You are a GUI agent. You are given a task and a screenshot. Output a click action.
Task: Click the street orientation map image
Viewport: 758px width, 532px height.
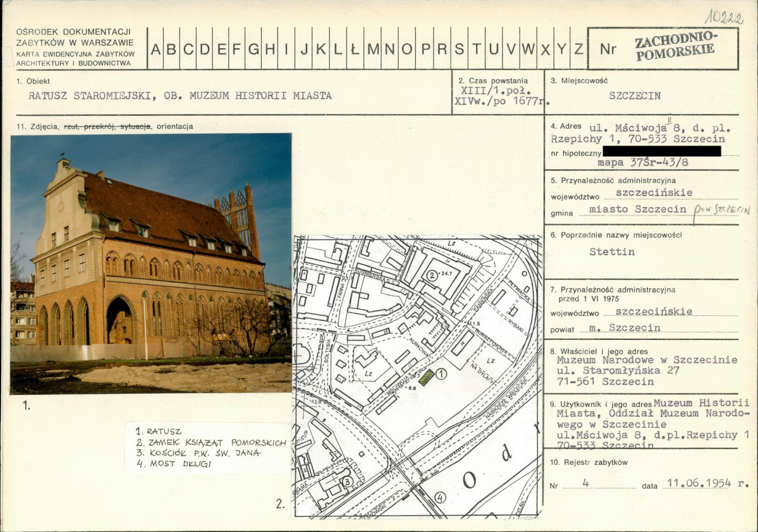pyautogui.click(x=418, y=377)
